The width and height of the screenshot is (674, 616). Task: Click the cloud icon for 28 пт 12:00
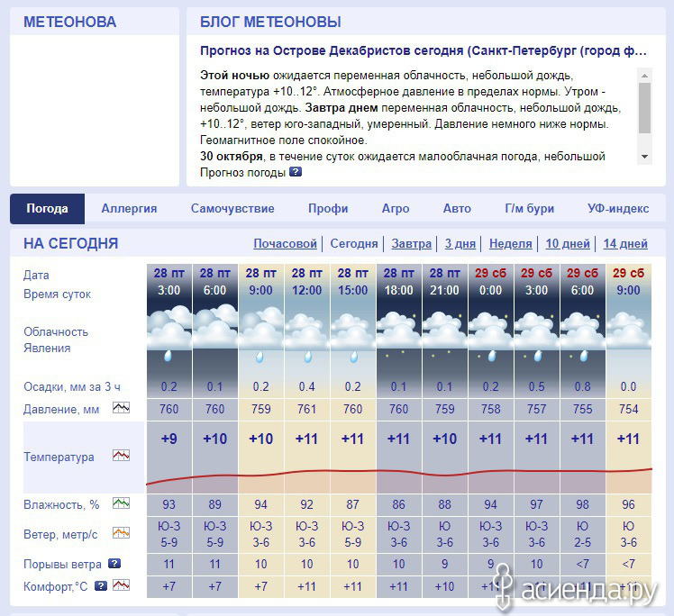point(307,329)
